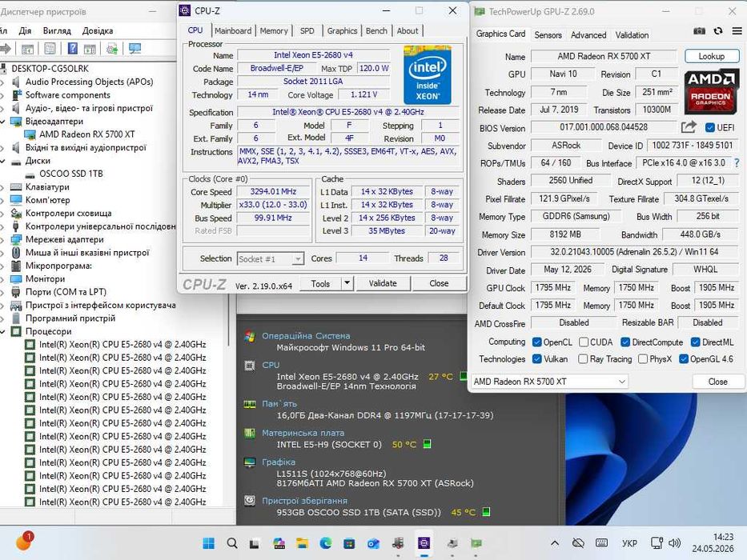Screen dimensions: 747x560
Task: Refresh GPU-Z data with refresh icon
Action: pyautogui.click(x=718, y=31)
